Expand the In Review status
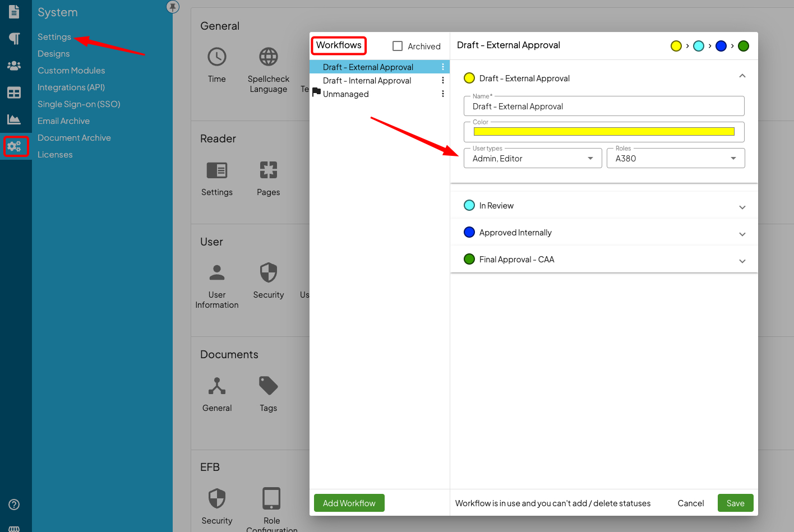The width and height of the screenshot is (794, 532). pyautogui.click(x=742, y=207)
